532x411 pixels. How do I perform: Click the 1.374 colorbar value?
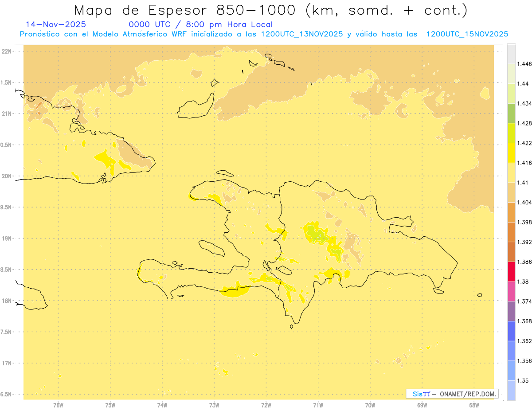click(524, 301)
